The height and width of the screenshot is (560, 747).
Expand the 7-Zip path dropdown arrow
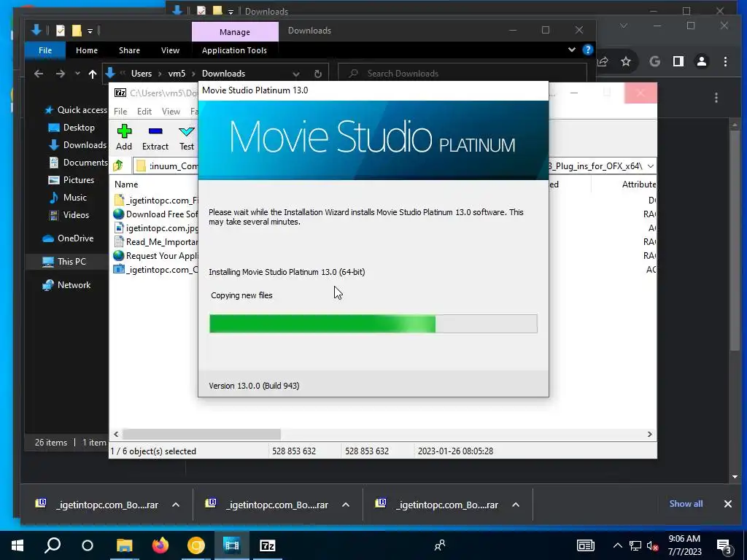(650, 166)
